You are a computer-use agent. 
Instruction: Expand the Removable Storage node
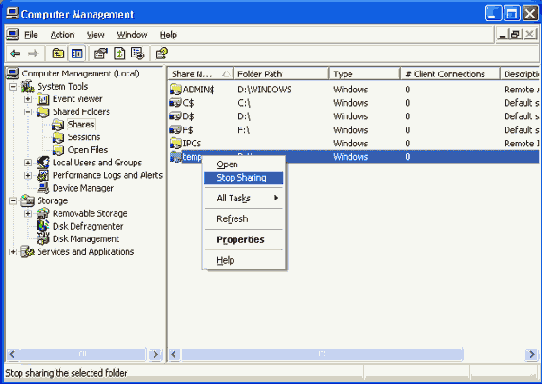coord(28,213)
